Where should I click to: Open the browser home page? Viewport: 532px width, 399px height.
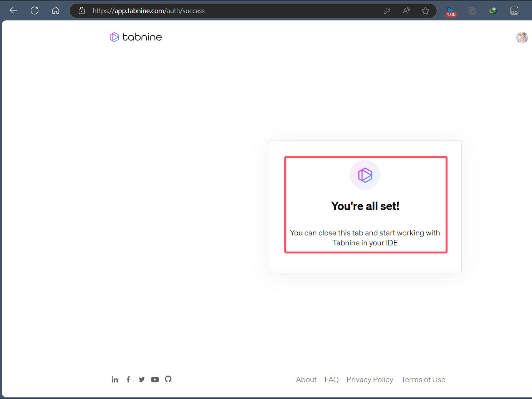tap(56, 11)
